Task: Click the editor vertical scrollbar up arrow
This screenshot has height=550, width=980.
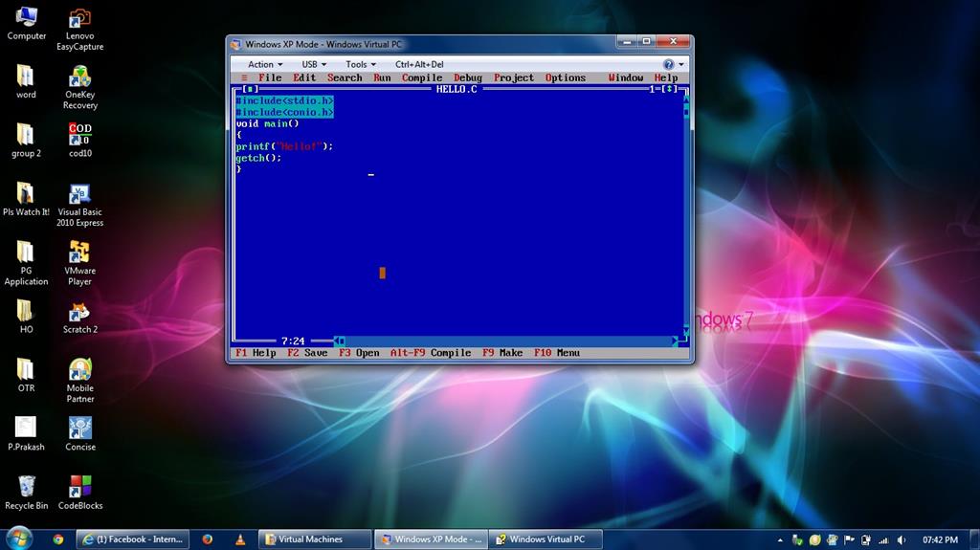Action: (x=685, y=99)
